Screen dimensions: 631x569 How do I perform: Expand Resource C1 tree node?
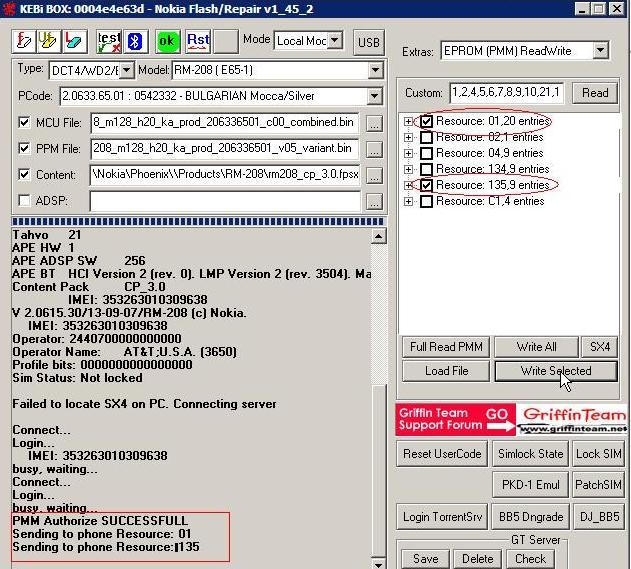(x=408, y=201)
